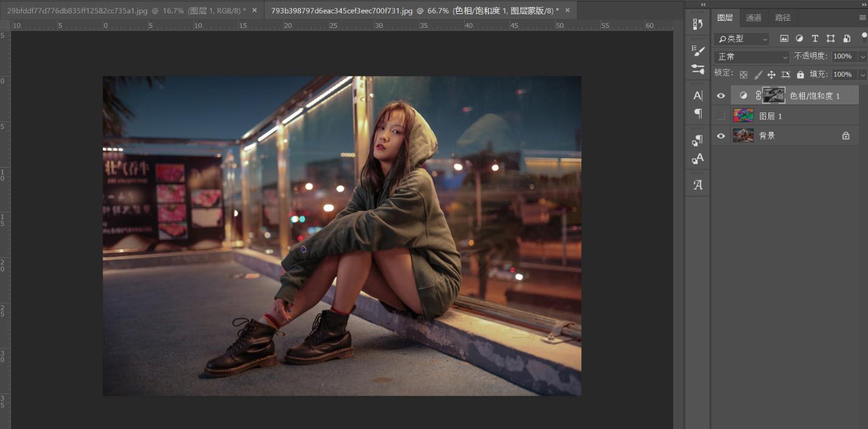Hide the 色相/饱和度 1 adjustment layer
Screen dimensions: 868x429
pos(721,95)
